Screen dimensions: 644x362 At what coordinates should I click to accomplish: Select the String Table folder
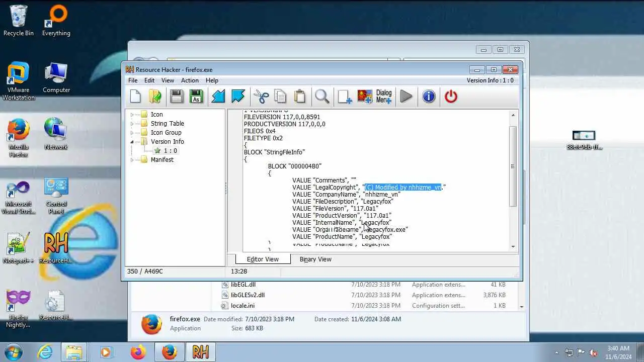click(x=162, y=124)
